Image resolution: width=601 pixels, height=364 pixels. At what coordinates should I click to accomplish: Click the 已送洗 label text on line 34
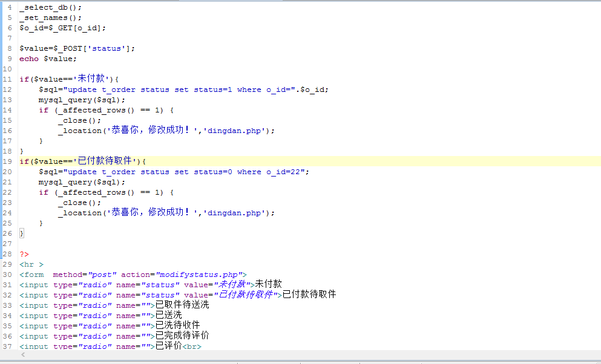[168, 316]
